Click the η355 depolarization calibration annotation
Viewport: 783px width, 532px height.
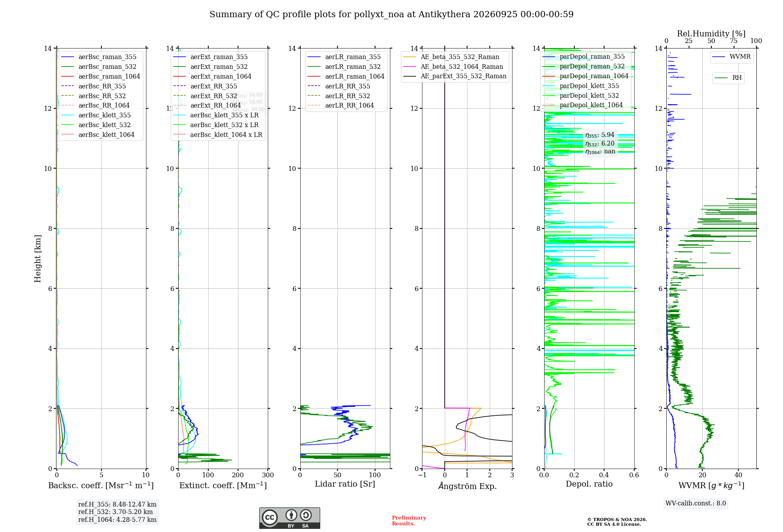(600, 135)
